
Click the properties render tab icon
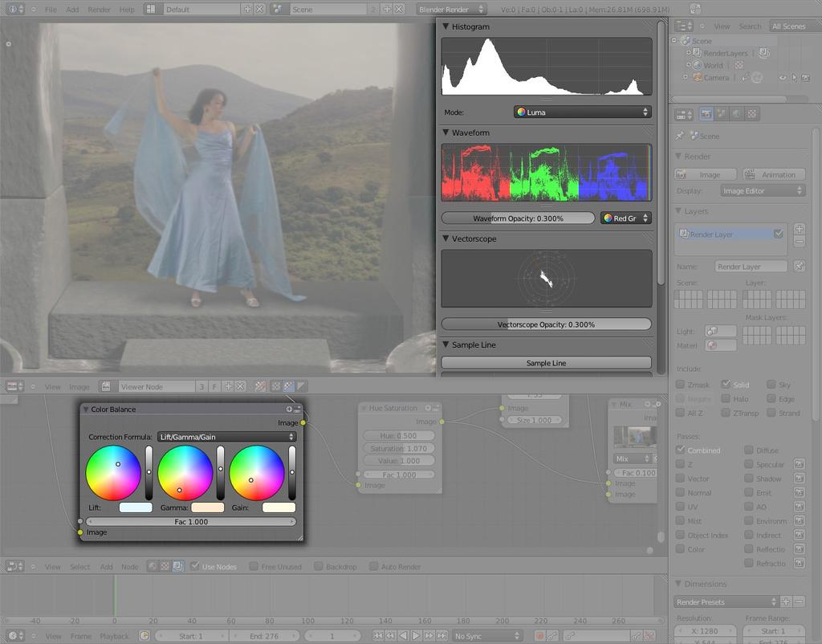click(706, 114)
